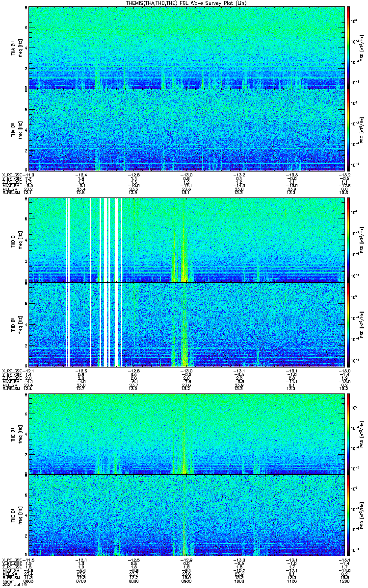Click the plot title THEMIS FGL Wave Survey Plot
This screenshot has width=368, height=588.
(x=187, y=3)
